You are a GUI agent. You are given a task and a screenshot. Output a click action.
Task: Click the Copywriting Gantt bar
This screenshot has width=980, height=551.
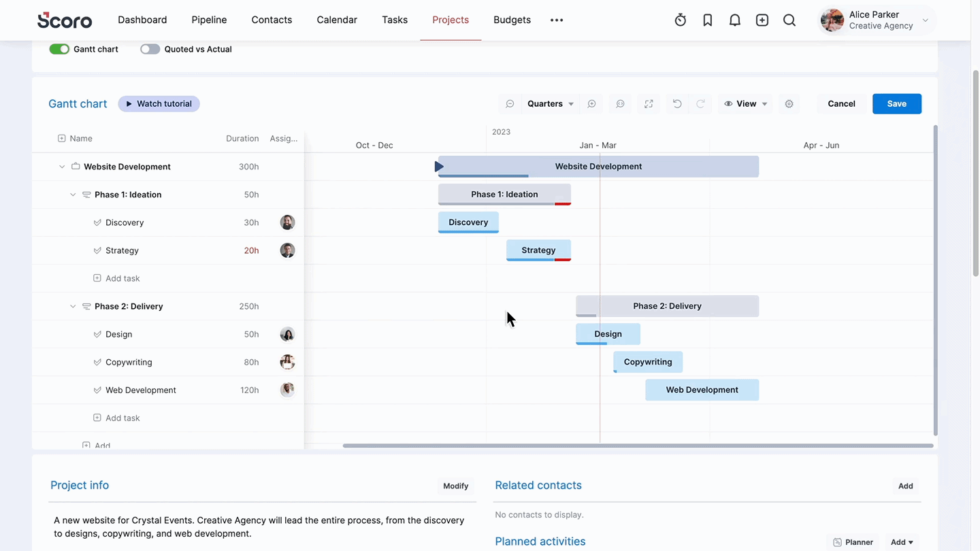coord(648,362)
